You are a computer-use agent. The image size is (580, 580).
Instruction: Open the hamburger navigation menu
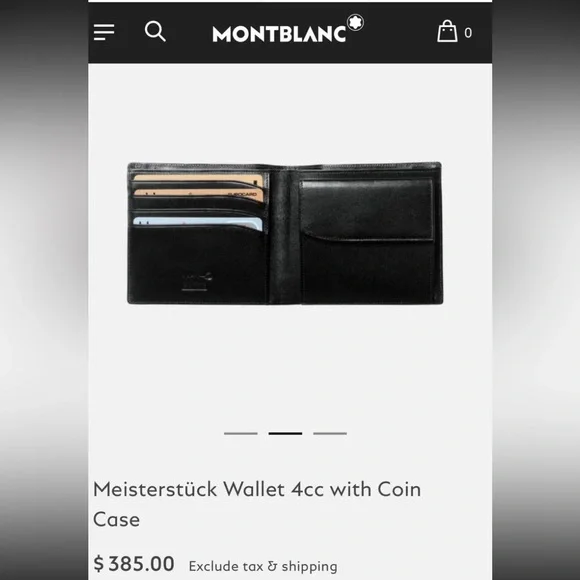click(104, 32)
